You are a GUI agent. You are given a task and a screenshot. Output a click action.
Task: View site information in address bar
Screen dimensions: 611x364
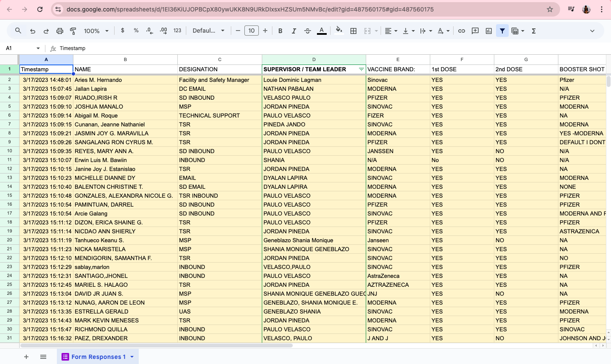[58, 9]
